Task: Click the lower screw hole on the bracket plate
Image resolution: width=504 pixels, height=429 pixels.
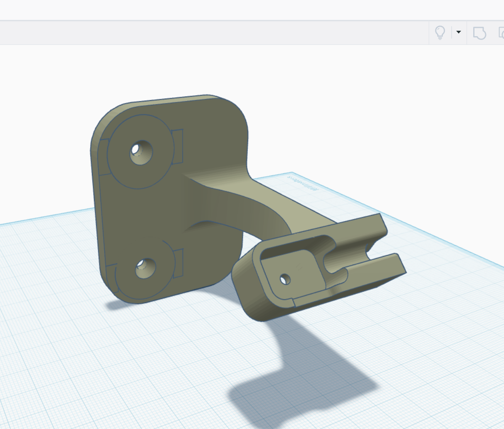Action: coord(146,268)
